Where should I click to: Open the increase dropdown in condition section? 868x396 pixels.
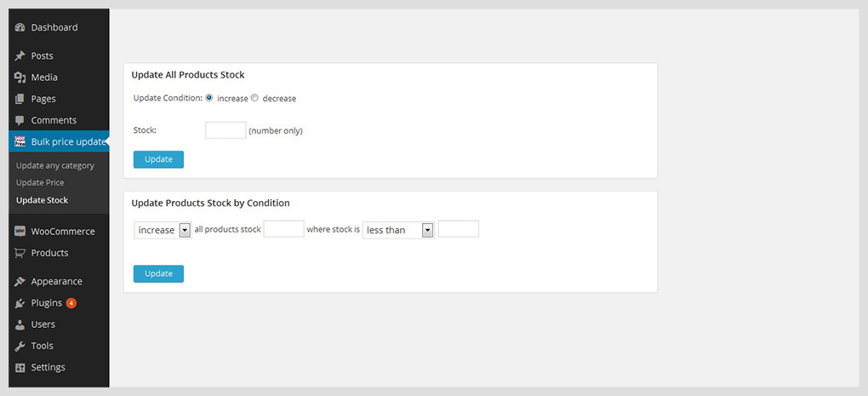point(163,230)
